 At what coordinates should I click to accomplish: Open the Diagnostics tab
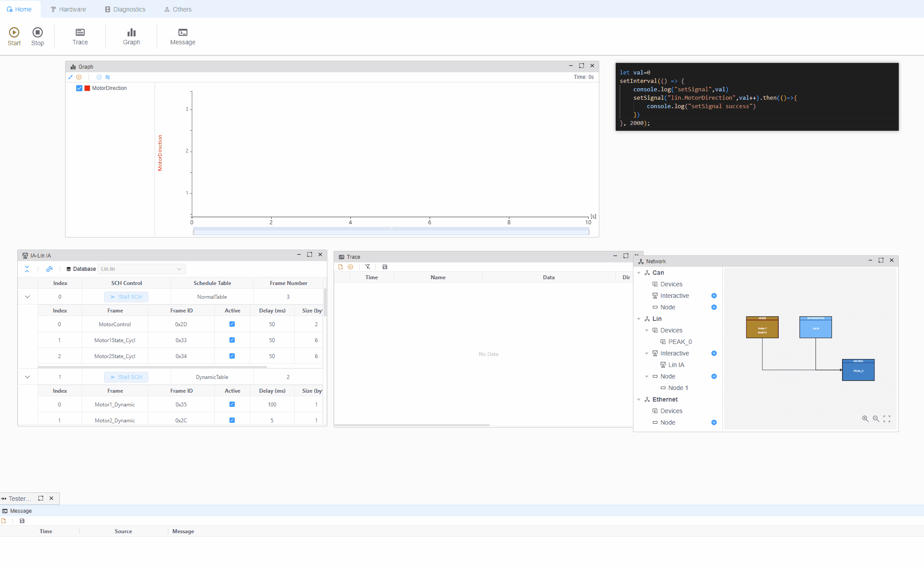click(x=124, y=9)
